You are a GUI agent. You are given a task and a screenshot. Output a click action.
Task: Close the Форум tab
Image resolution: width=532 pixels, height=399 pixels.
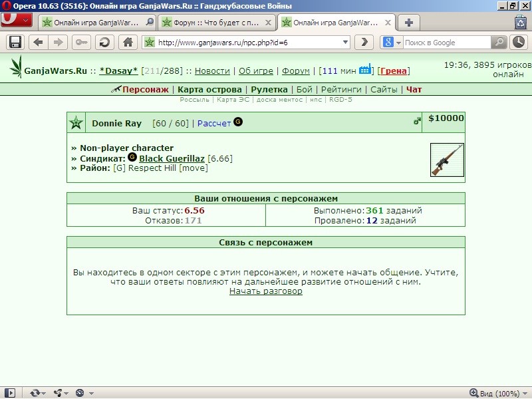(x=268, y=23)
